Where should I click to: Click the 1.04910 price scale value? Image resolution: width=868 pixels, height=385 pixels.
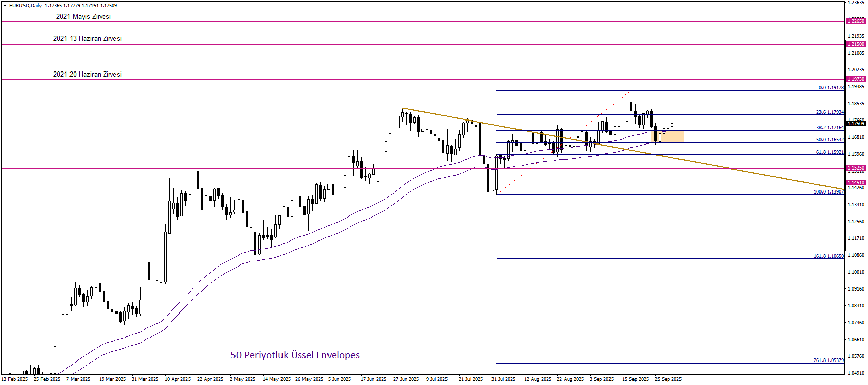856,373
